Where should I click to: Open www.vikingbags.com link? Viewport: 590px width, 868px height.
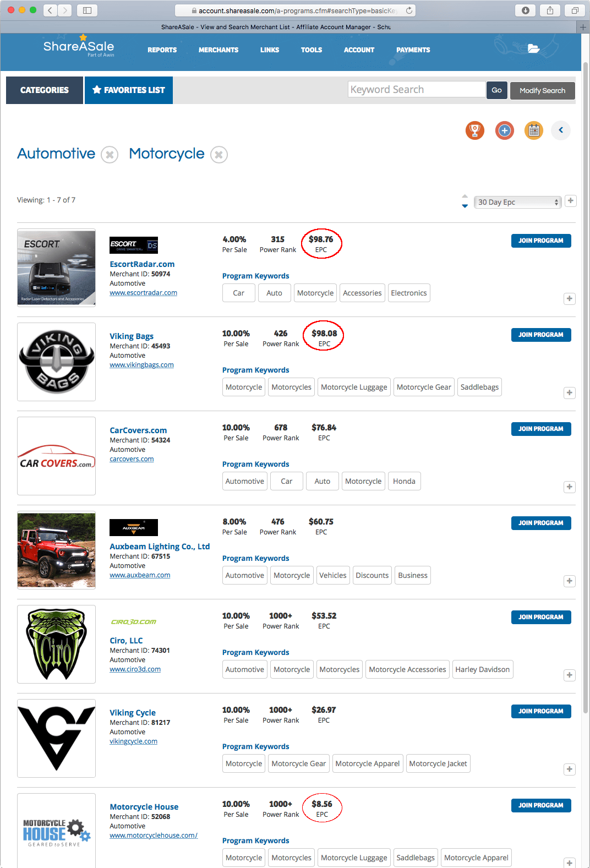tap(141, 365)
